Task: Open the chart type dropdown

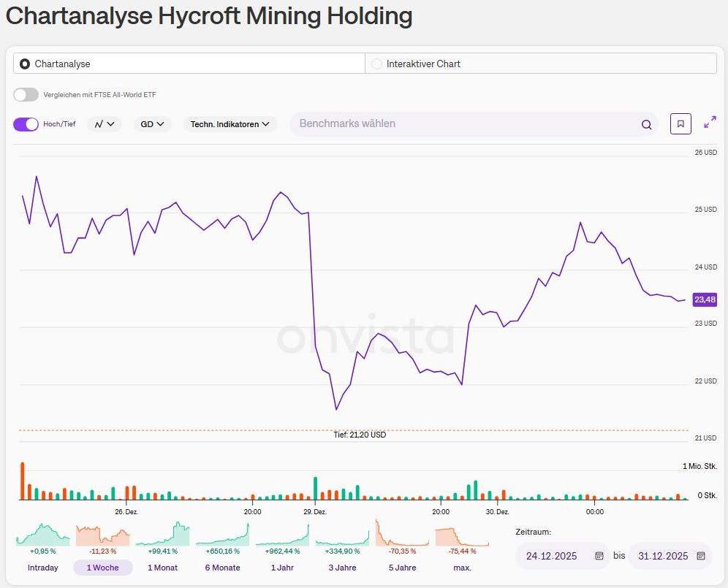Action: tap(105, 124)
